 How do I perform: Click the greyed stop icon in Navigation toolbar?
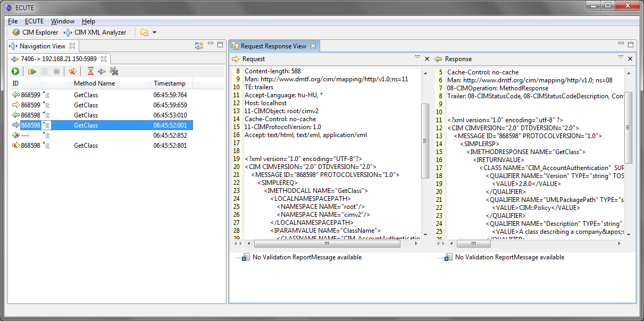point(56,71)
